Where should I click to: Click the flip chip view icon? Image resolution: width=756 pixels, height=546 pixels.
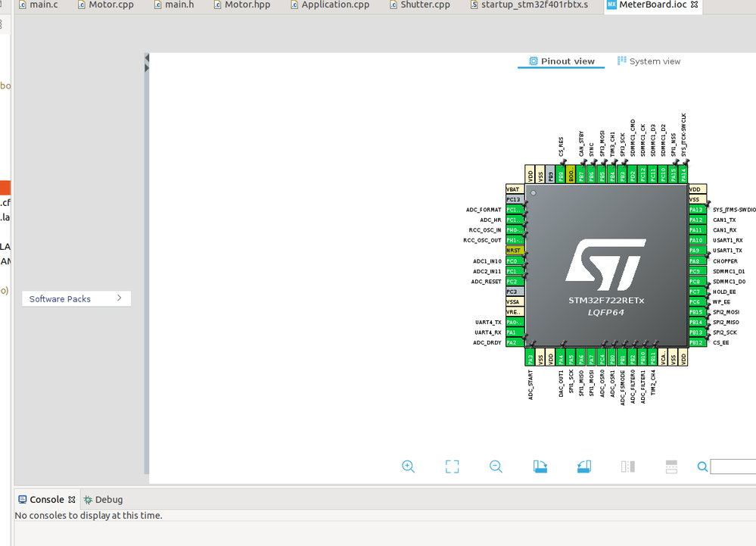tap(628, 466)
